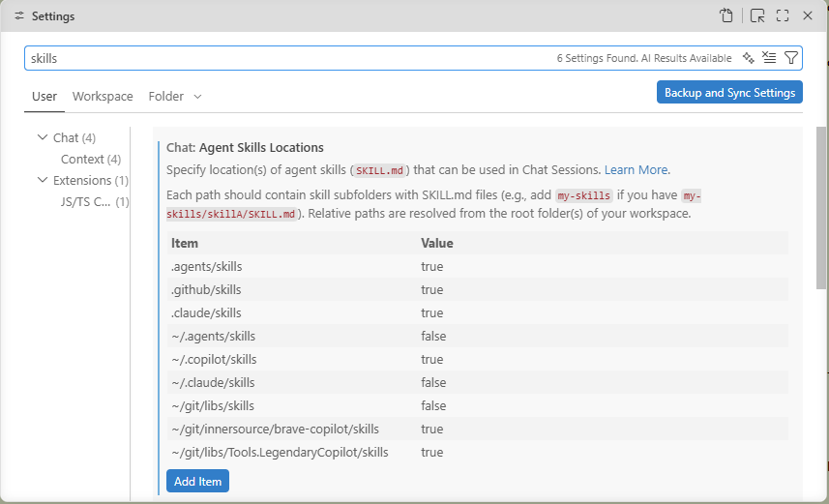Click the select-window icon in title bar
The image size is (829, 504).
point(757,15)
